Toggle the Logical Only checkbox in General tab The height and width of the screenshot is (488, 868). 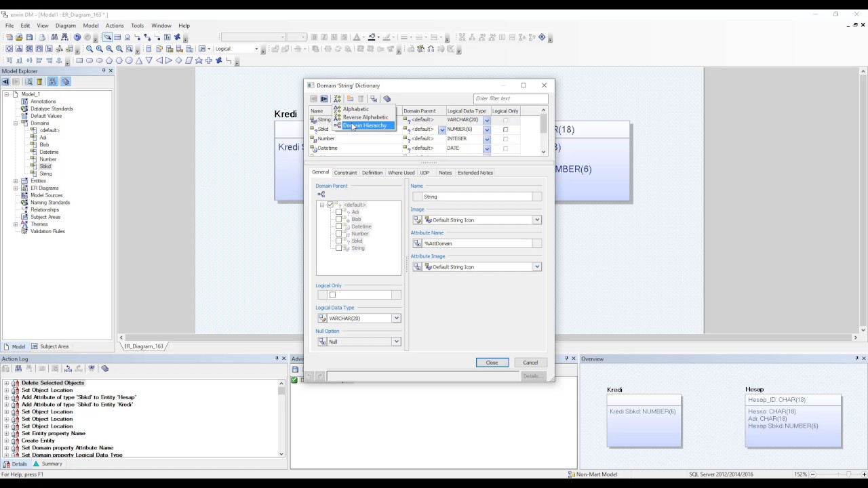(332, 295)
